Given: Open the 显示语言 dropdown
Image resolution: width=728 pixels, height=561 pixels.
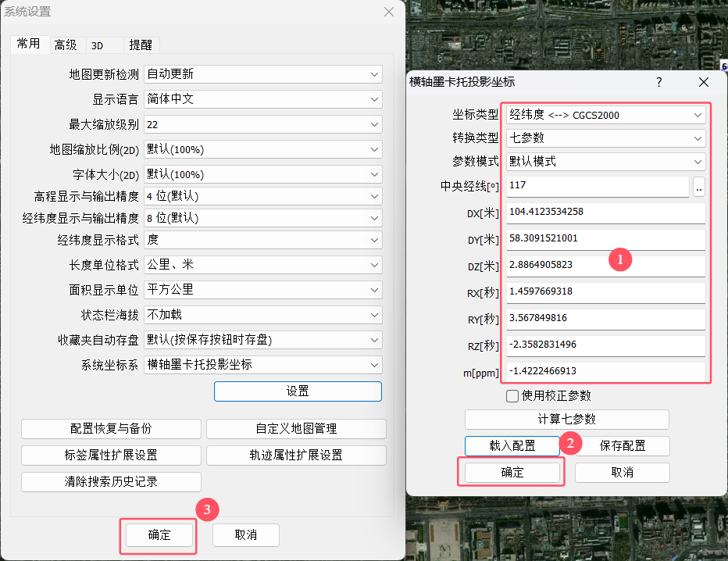Looking at the screenshot, I should 263,99.
